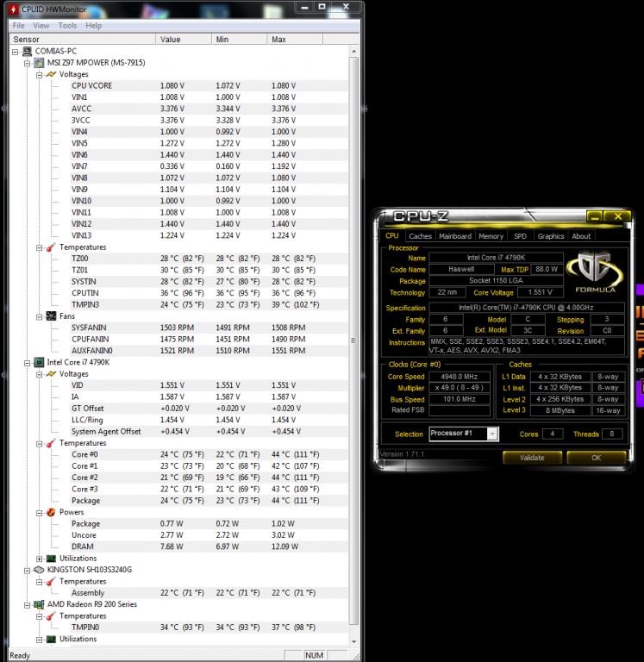Click the COMIAS-PC computer icon
The image size is (644, 662).
27,52
